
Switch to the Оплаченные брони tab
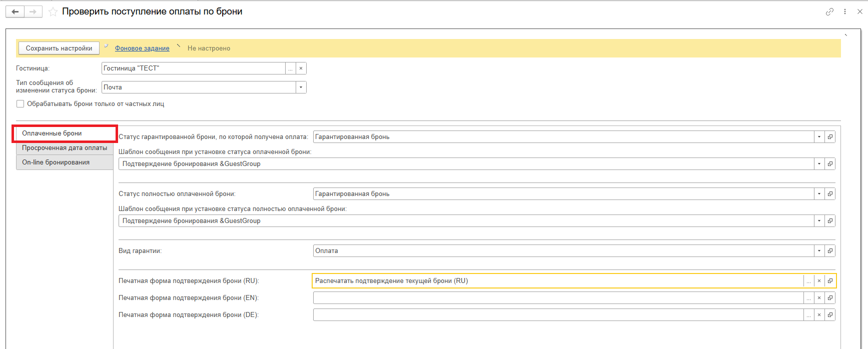[65, 133]
